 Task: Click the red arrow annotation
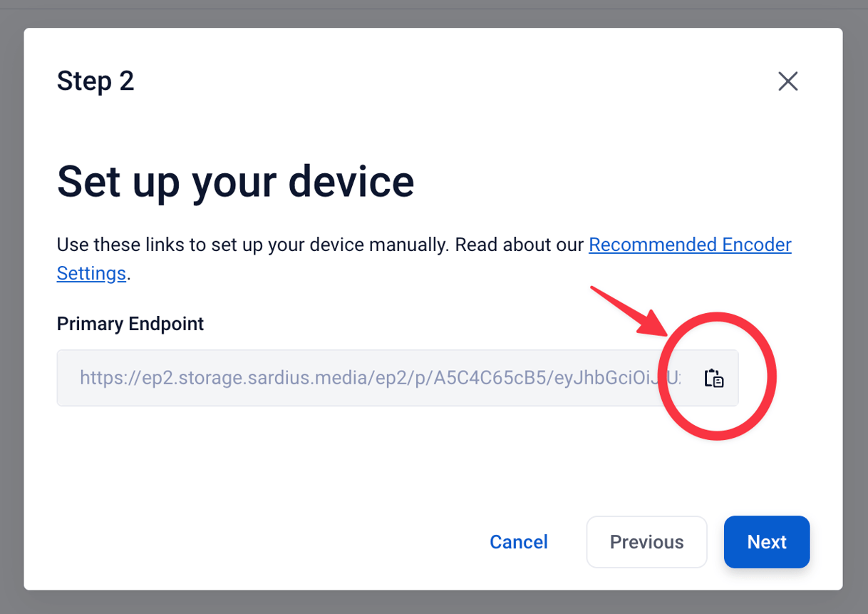point(627,312)
